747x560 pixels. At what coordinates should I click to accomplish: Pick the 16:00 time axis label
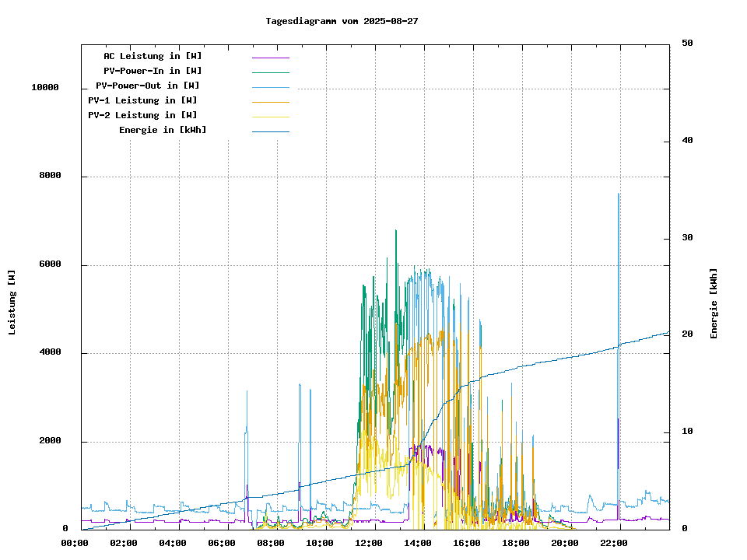point(466,543)
